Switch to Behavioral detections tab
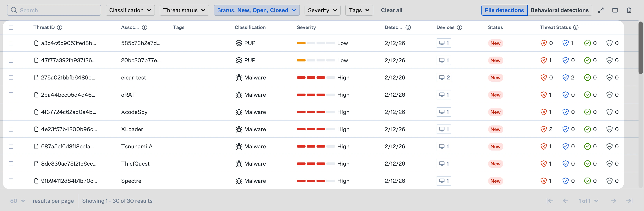Screen dimensions: 644x211 tap(560, 10)
